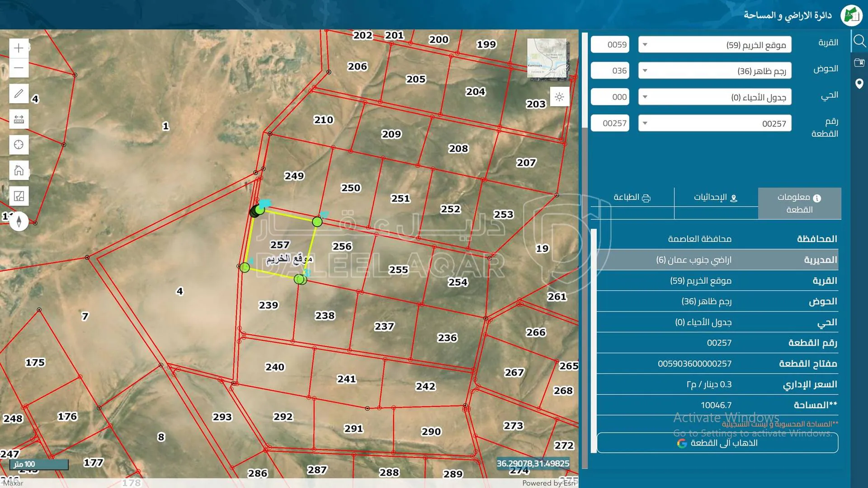Viewport: 868px width, 488px height.
Task: Open the الطباعة print tab
Action: pos(632,197)
